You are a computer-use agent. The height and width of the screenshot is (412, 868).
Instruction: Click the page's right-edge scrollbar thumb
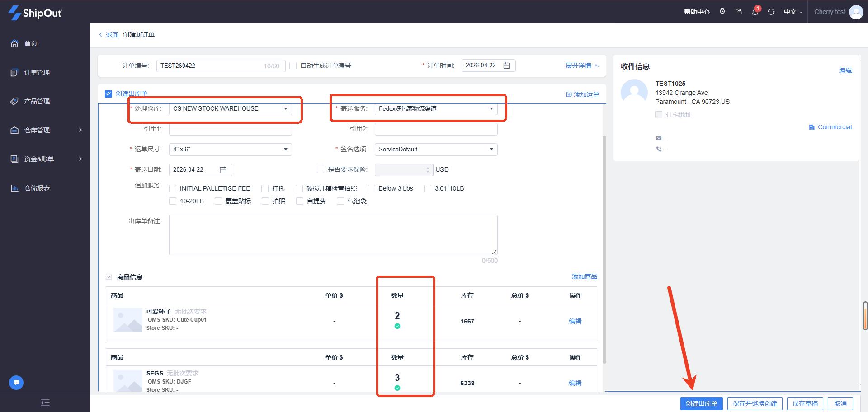tap(865, 315)
